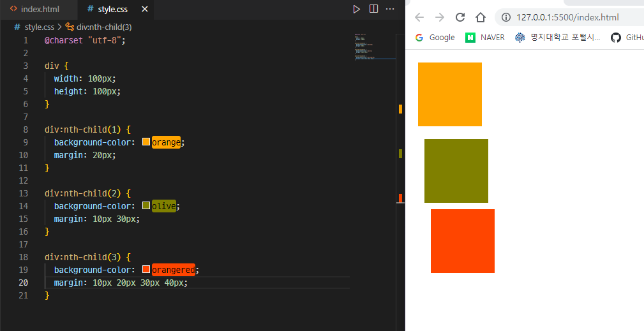
Task: Click the orangered box in the browser page
Action: coord(463,241)
